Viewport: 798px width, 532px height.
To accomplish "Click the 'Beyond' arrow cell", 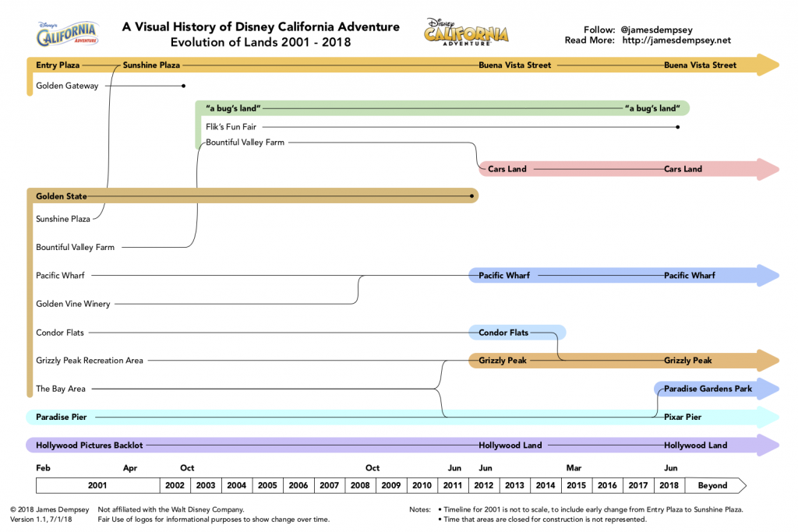I will (x=715, y=485).
